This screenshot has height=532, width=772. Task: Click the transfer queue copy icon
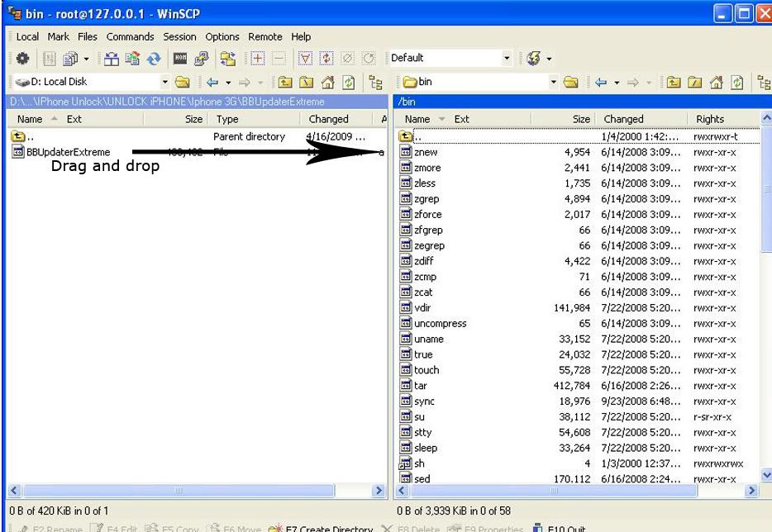pos(70,59)
